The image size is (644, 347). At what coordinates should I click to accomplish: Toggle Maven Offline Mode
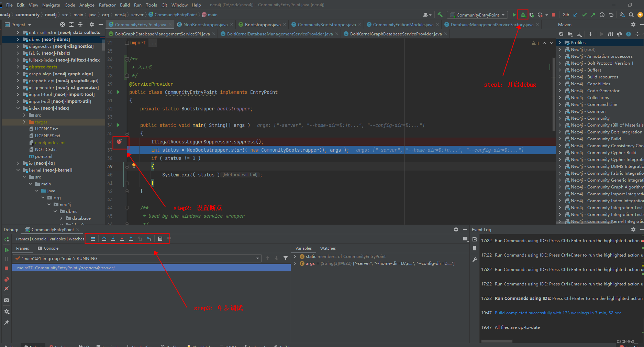coord(620,34)
